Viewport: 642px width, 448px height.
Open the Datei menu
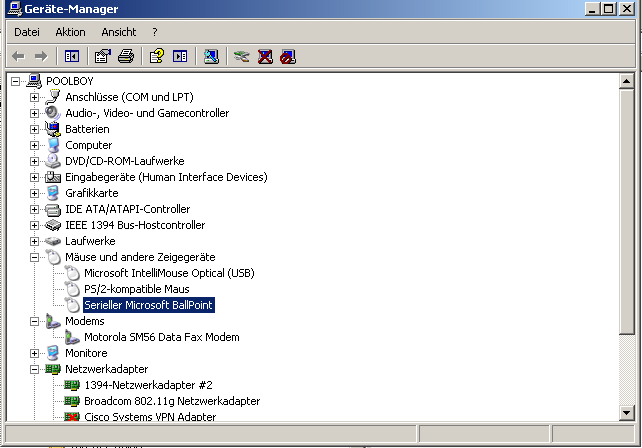click(27, 32)
